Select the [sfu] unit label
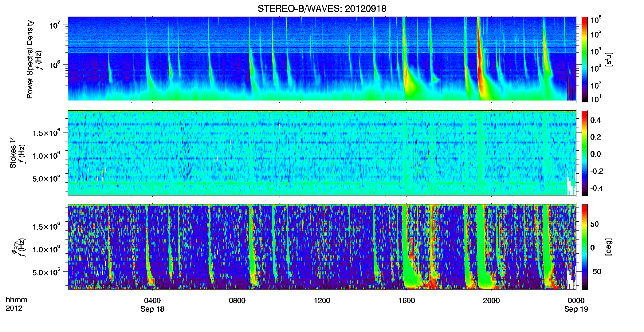Image resolution: width=644 pixels, height=332 pixels. tap(609, 59)
